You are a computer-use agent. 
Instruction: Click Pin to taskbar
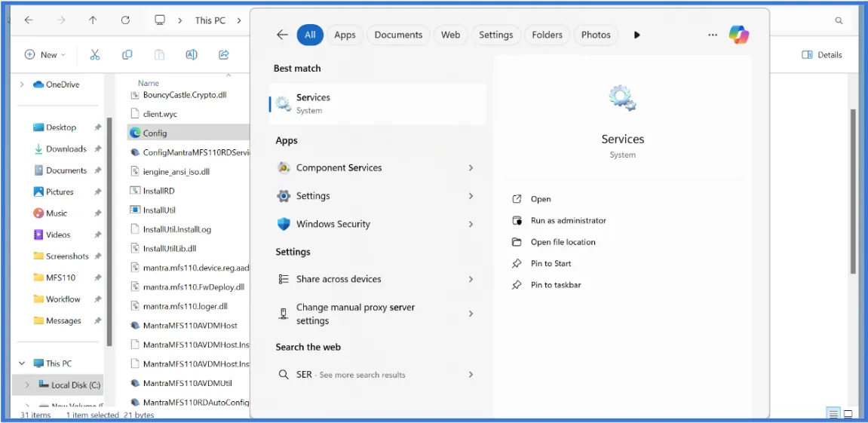coord(556,285)
